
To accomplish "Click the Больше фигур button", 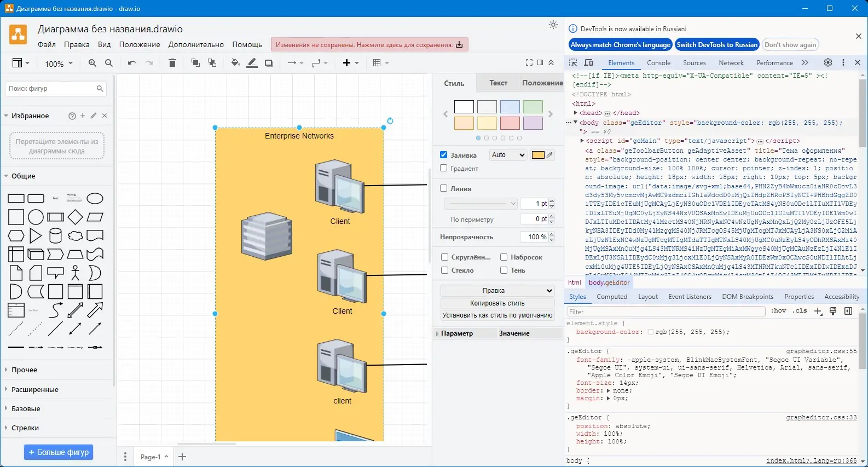I will pyautogui.click(x=59, y=452).
